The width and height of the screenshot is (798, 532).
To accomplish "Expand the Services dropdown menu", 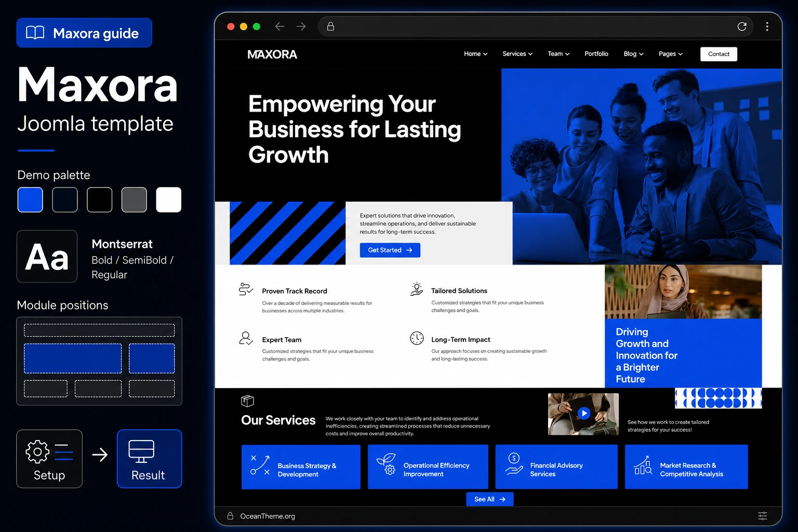I will coord(517,54).
